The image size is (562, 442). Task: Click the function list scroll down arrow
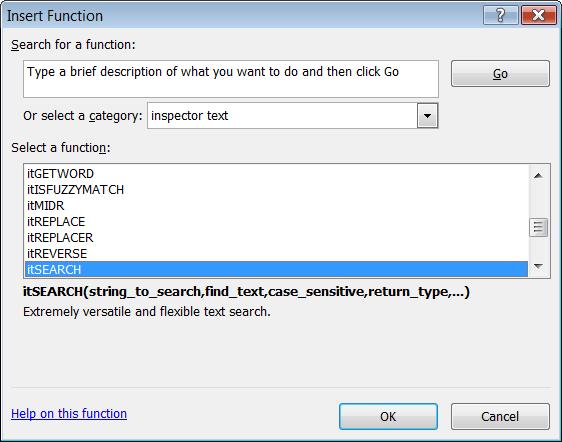(x=538, y=266)
